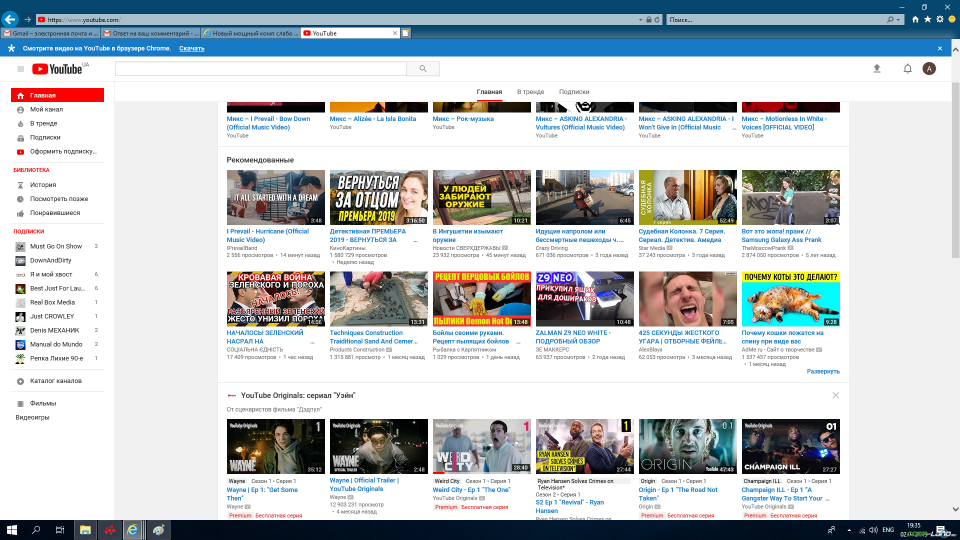Click the search magnifier button
This screenshot has height=540, width=960.
pyautogui.click(x=423, y=69)
